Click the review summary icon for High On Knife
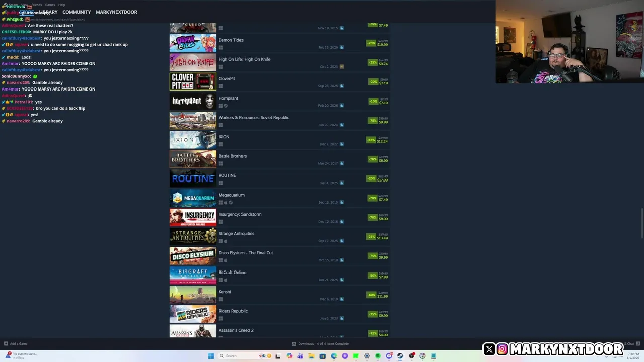This screenshot has width=644, height=362. coord(342,67)
